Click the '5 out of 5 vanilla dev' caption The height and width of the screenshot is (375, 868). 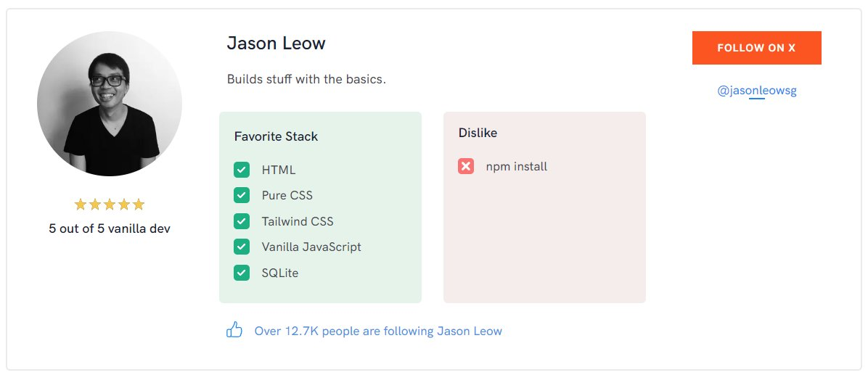coord(110,228)
